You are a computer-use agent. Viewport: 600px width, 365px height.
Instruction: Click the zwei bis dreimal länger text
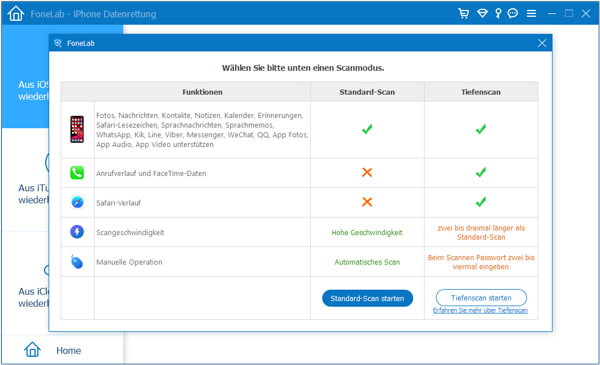pyautogui.click(x=481, y=232)
